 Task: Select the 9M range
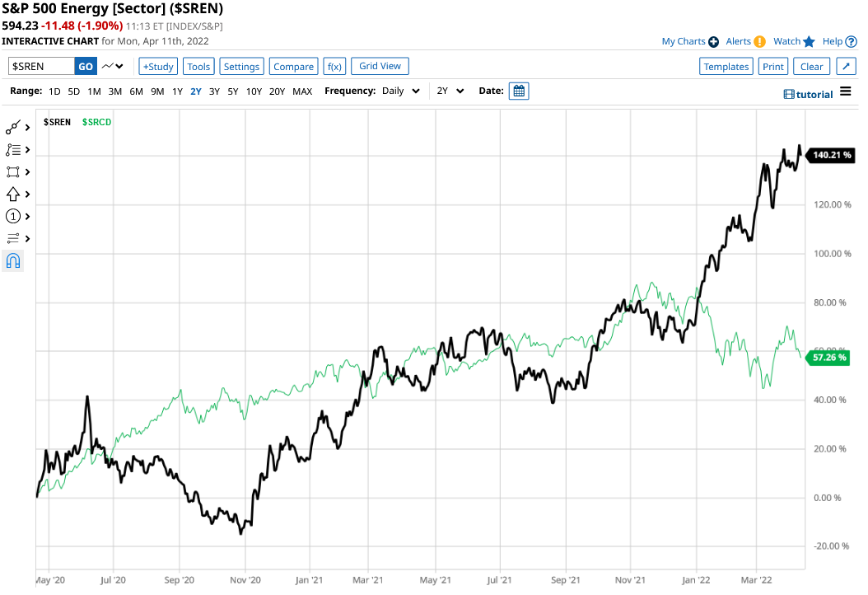(x=157, y=91)
